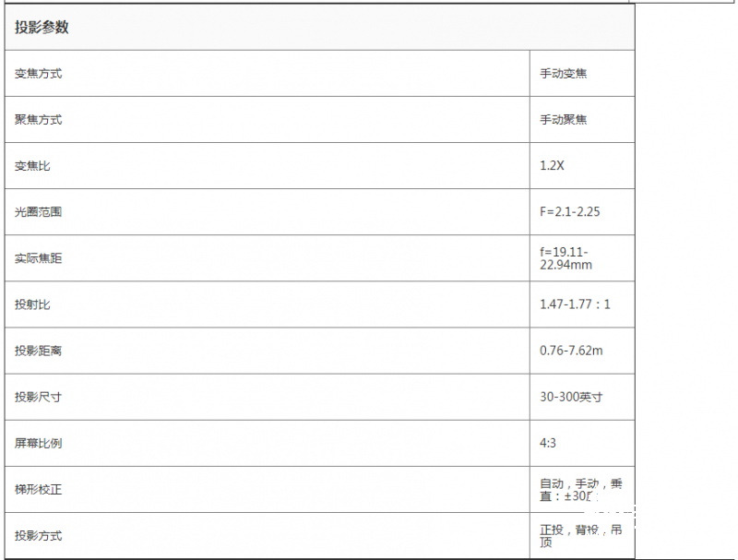This screenshot has height=560, width=738.
Task: Select the 梯形校正 row label
Action: (38, 489)
